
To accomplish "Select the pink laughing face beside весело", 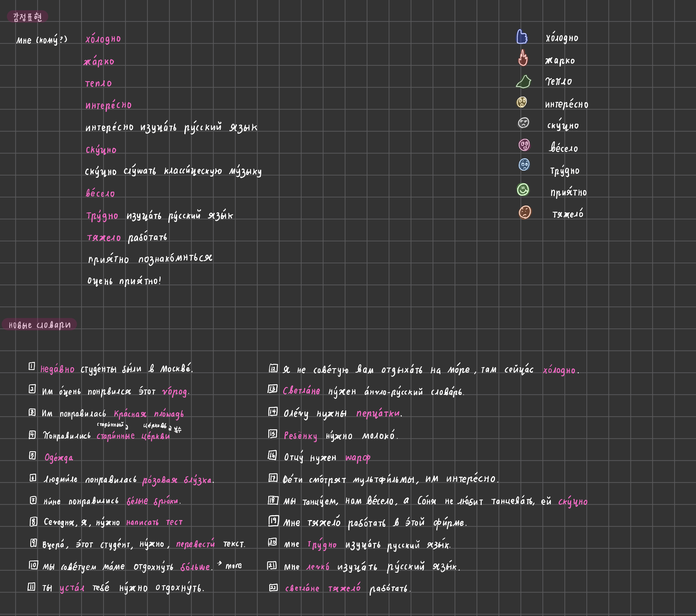I will tap(524, 145).
